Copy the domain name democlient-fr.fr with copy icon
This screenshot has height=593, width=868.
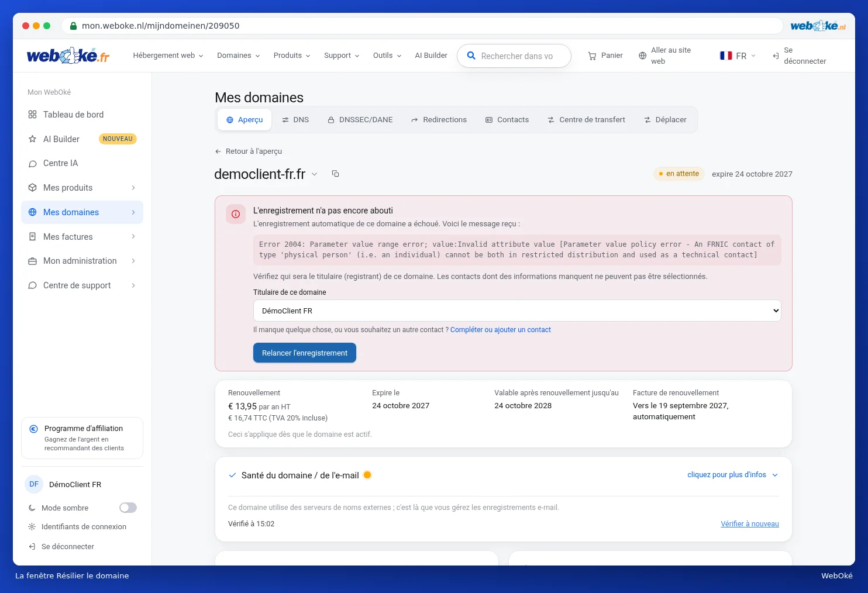tap(335, 174)
